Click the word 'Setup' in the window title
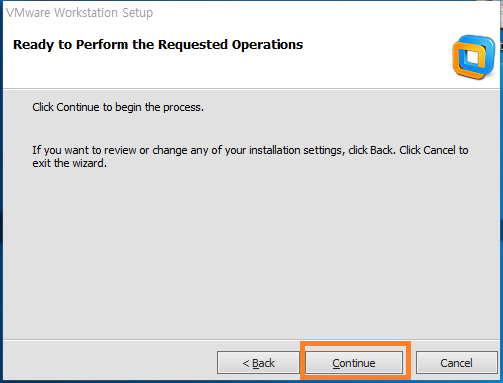Screen dimensions: 503x383 [x=137, y=13]
